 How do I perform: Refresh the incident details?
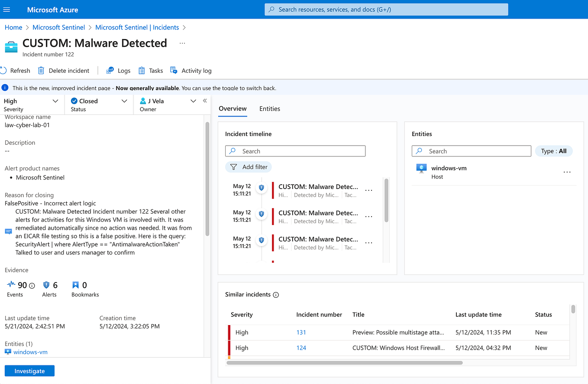tap(16, 70)
